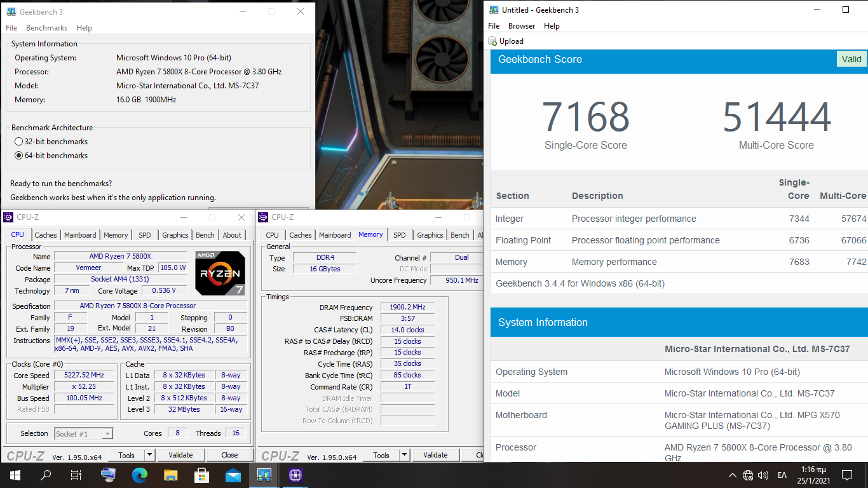Open Socket #1 selection dropdown
Viewport: 868px width, 488px height.
pyautogui.click(x=83, y=433)
